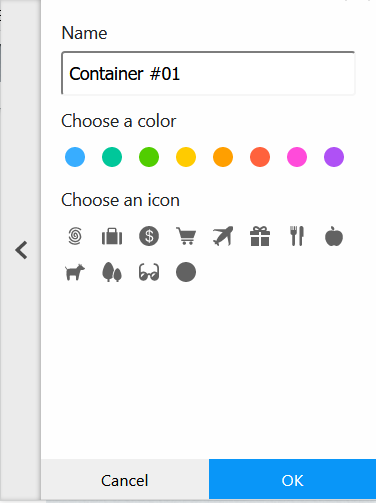Go back using the left chevron
The height and width of the screenshot is (503, 376).
(x=21, y=250)
